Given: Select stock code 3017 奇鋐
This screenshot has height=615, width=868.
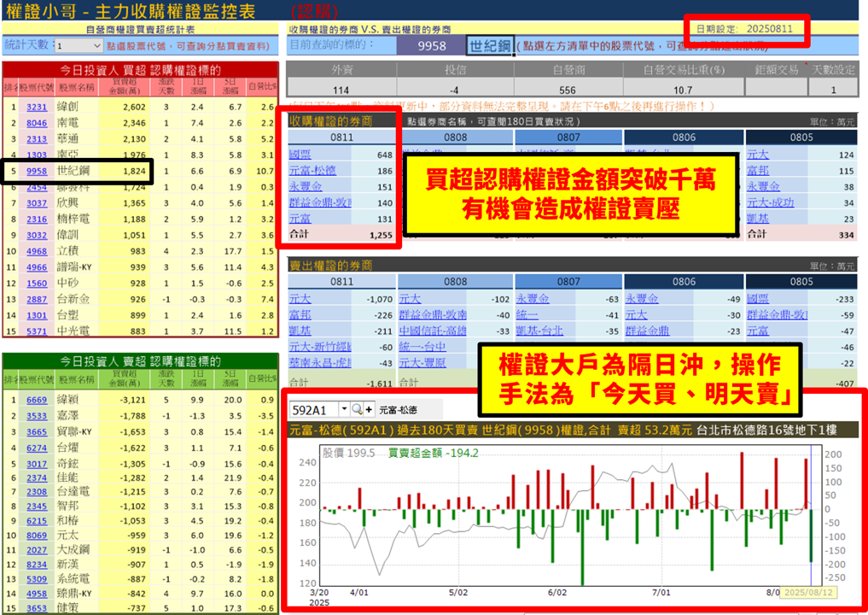Looking at the screenshot, I should coord(37,465).
